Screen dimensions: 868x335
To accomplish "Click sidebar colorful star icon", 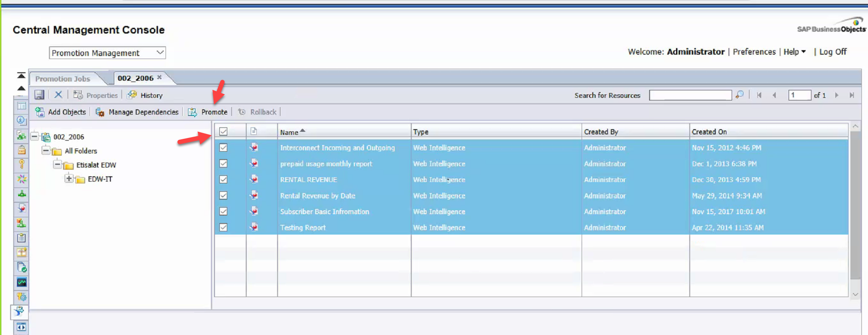I will 21,179.
